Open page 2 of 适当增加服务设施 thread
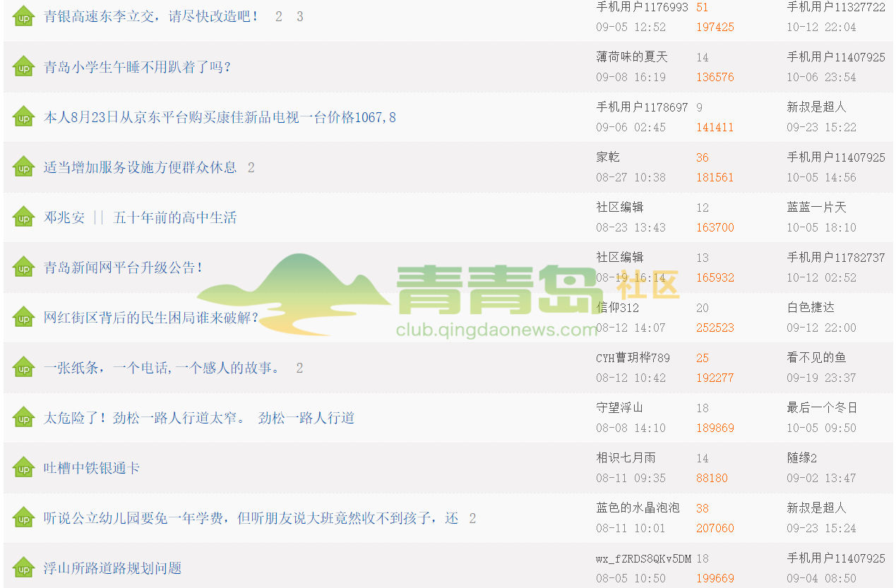The height and width of the screenshot is (588, 896). coord(251,167)
